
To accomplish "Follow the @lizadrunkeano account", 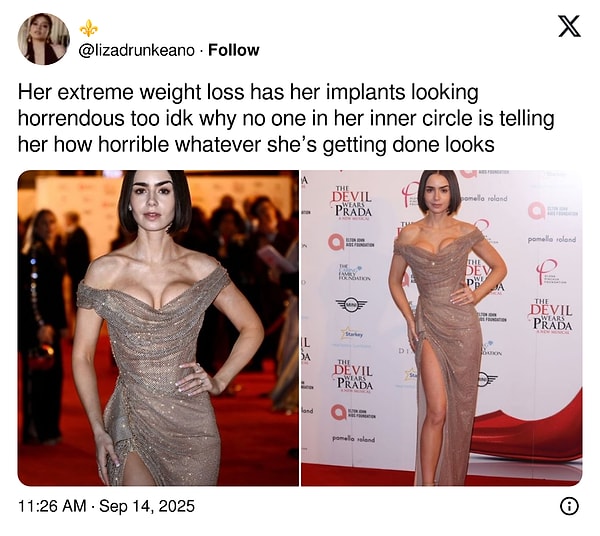I will 233,50.
